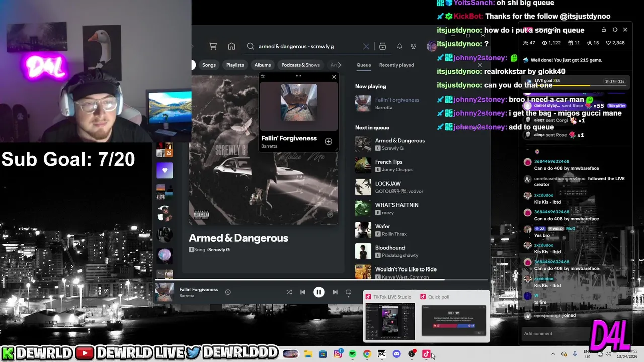644x362 pixels.
Task: Filter results by Albums
Action: [262, 65]
